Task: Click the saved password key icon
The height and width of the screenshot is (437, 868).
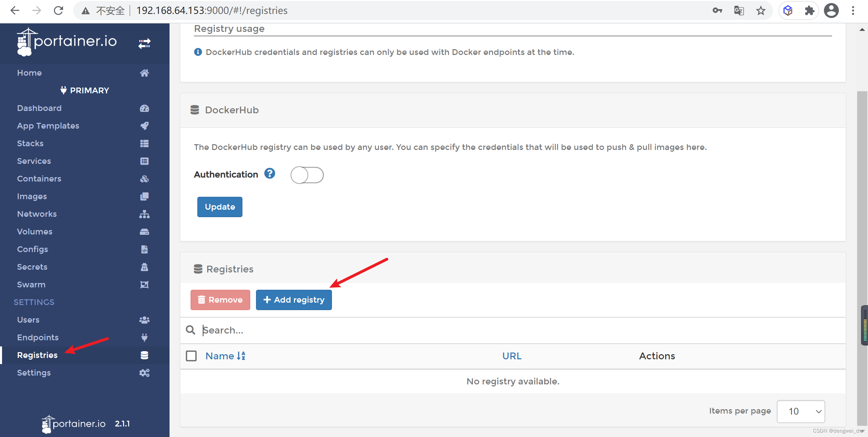Action: tap(717, 11)
